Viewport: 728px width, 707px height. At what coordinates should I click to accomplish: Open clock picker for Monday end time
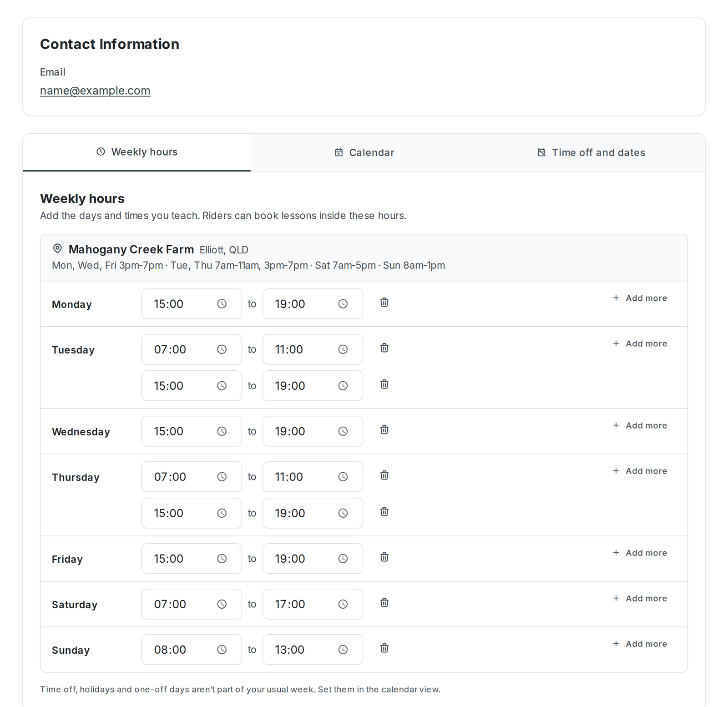pos(343,304)
